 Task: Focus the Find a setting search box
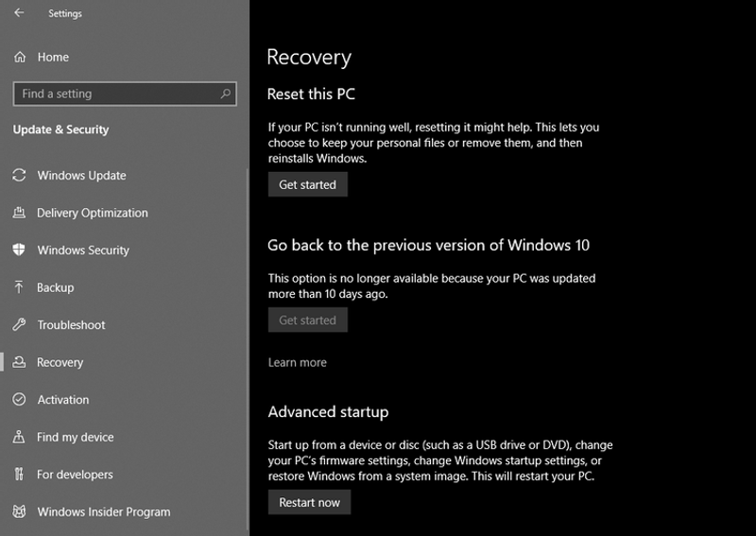113,94
